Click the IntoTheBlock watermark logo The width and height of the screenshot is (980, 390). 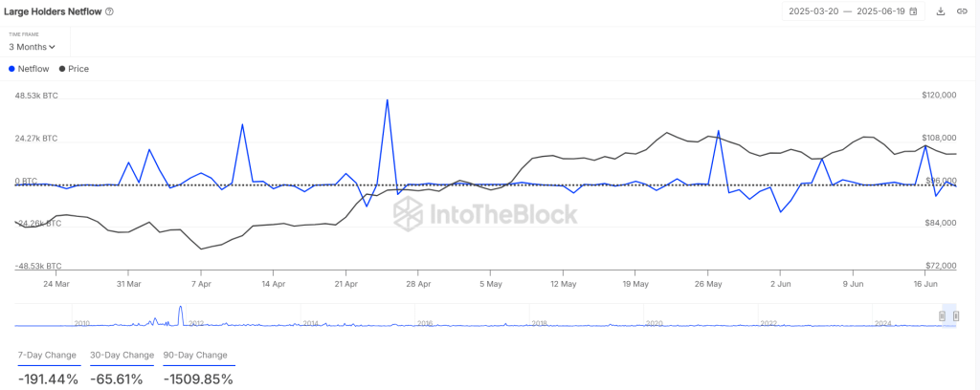(485, 214)
